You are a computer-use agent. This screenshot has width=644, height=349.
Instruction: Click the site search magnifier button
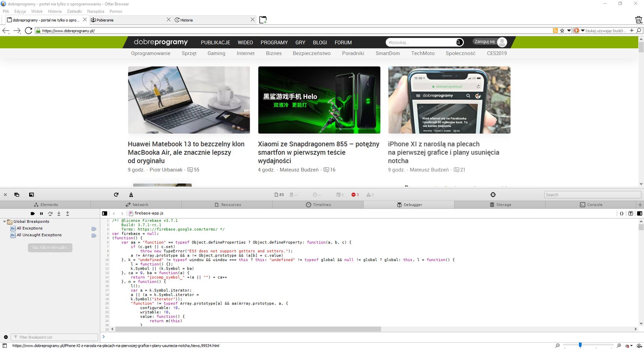pyautogui.click(x=459, y=42)
